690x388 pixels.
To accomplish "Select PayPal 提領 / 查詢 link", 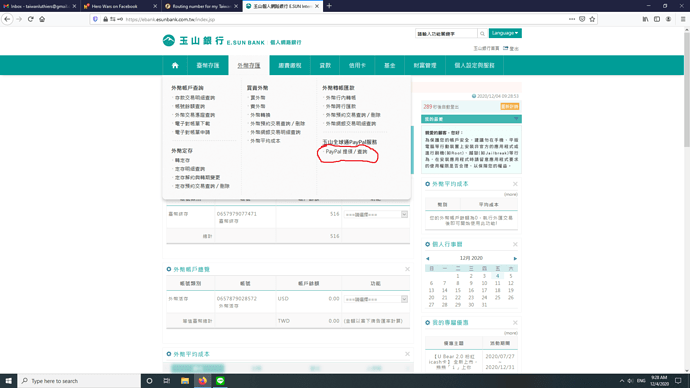I will 346,152.
